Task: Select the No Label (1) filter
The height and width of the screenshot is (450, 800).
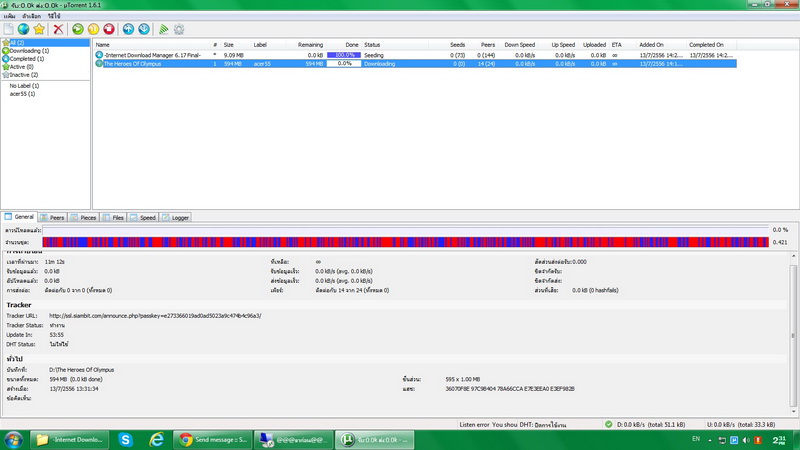Action: coord(24,86)
